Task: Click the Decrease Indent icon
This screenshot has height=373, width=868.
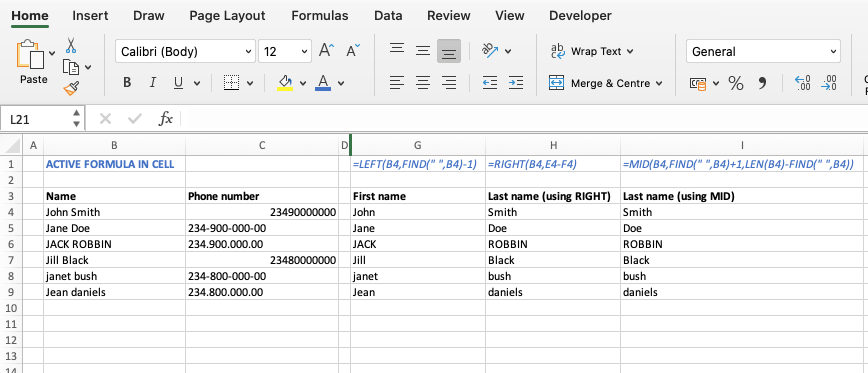Action: pos(490,83)
